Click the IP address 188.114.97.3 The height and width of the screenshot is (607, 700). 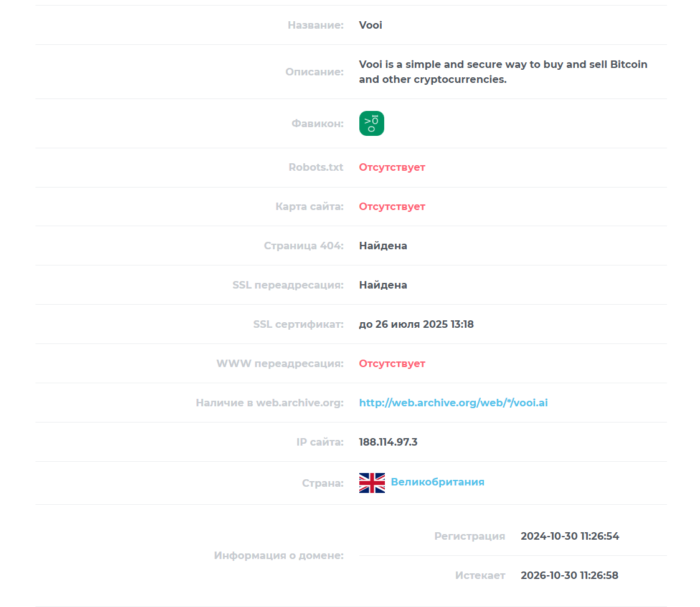tap(388, 442)
